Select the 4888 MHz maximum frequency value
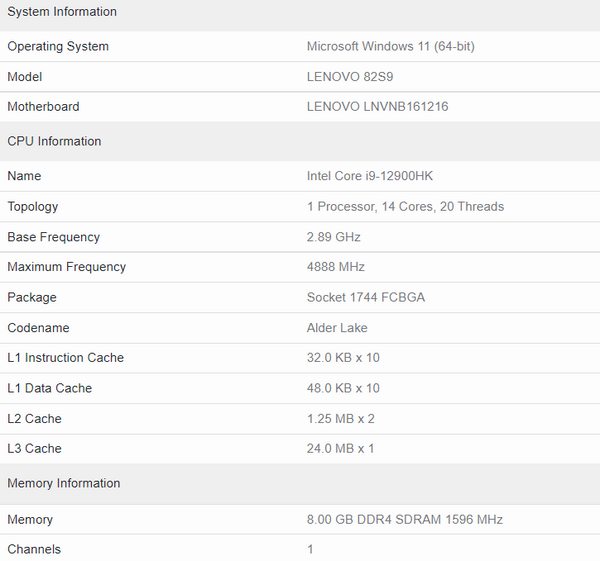Viewport: 600px width, 561px height. tap(336, 267)
